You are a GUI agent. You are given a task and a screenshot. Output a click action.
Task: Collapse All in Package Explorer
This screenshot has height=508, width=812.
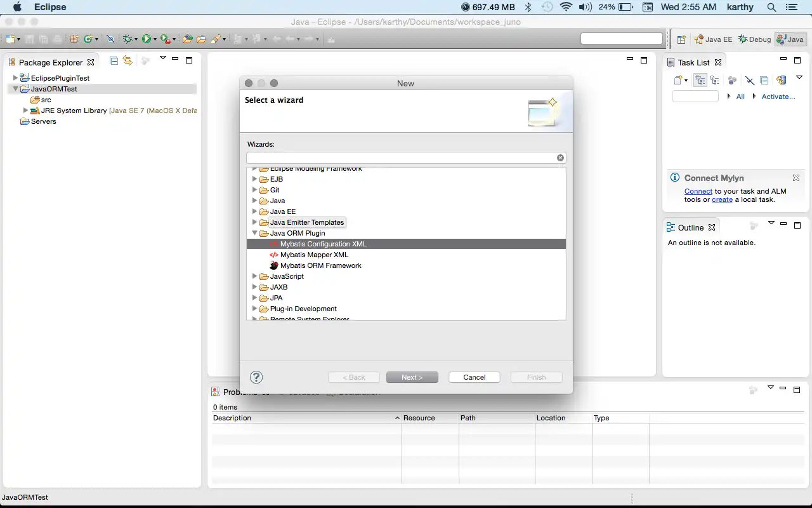[114, 61]
